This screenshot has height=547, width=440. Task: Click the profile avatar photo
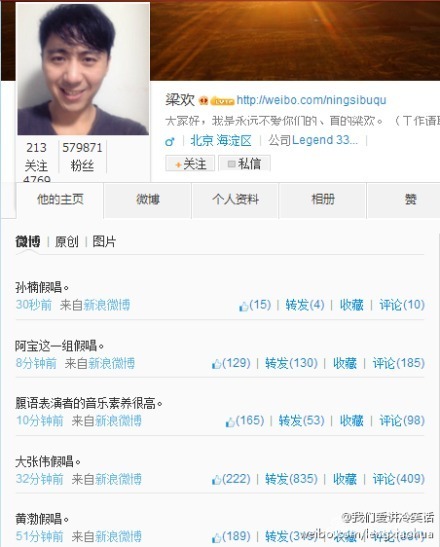point(83,69)
